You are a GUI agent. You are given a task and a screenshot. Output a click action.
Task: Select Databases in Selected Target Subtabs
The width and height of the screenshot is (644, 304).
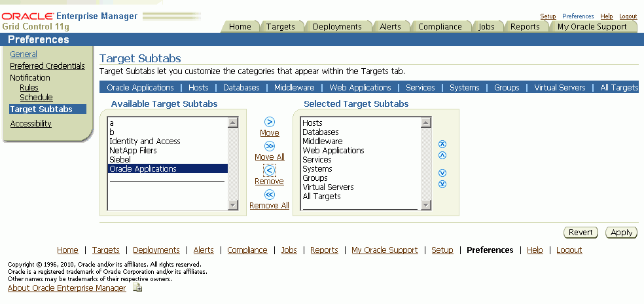click(x=361, y=132)
